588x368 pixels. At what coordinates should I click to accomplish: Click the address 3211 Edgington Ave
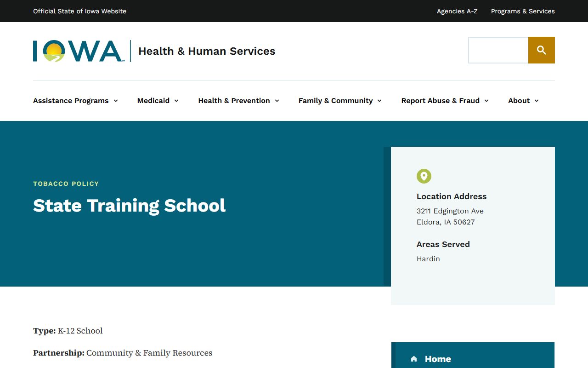tap(450, 211)
